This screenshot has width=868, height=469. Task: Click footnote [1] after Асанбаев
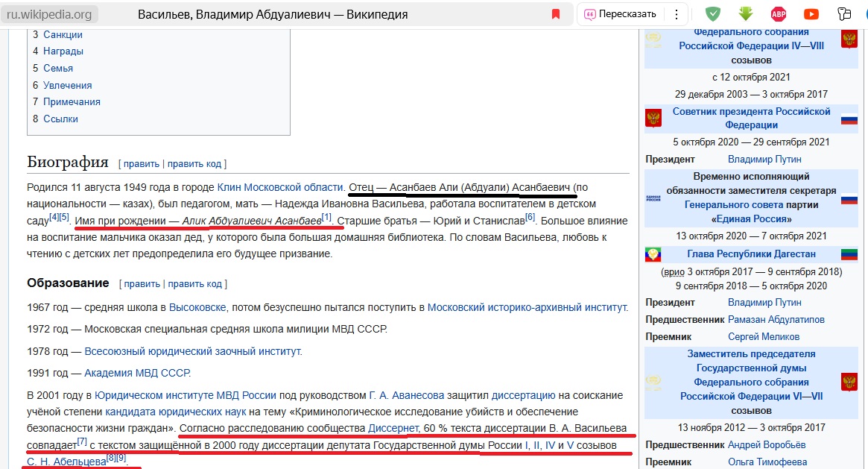(x=326, y=216)
